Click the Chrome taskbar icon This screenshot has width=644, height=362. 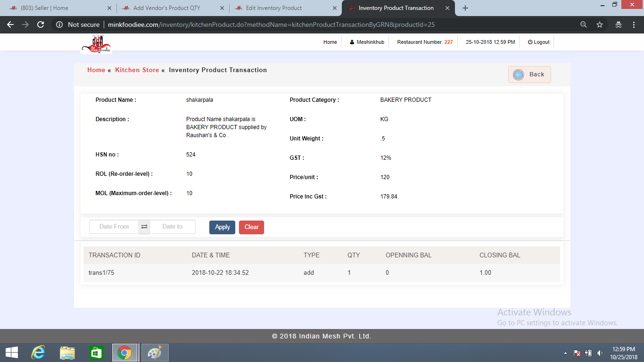124,353
